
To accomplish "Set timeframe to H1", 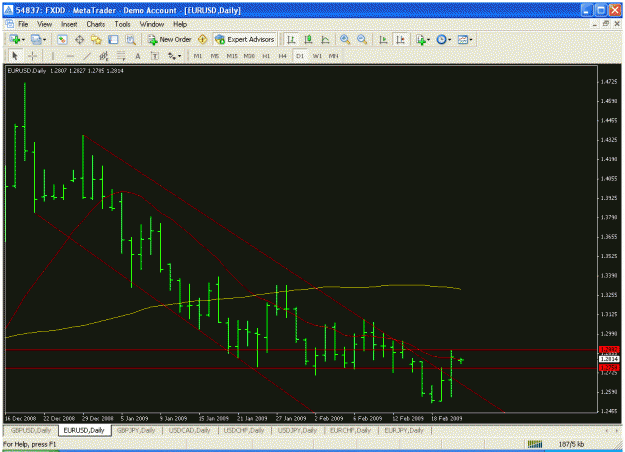I will pyautogui.click(x=266, y=56).
